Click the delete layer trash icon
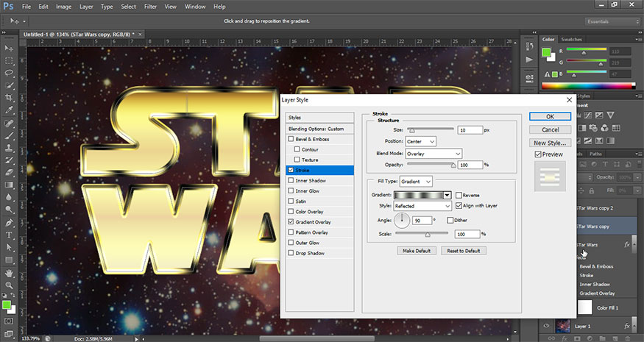 pyautogui.click(x=628, y=338)
